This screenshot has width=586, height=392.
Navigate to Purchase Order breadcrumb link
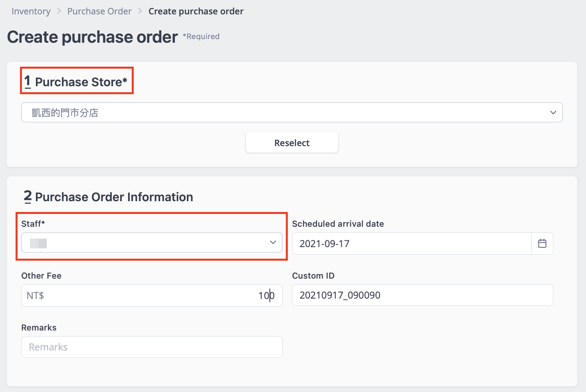99,11
